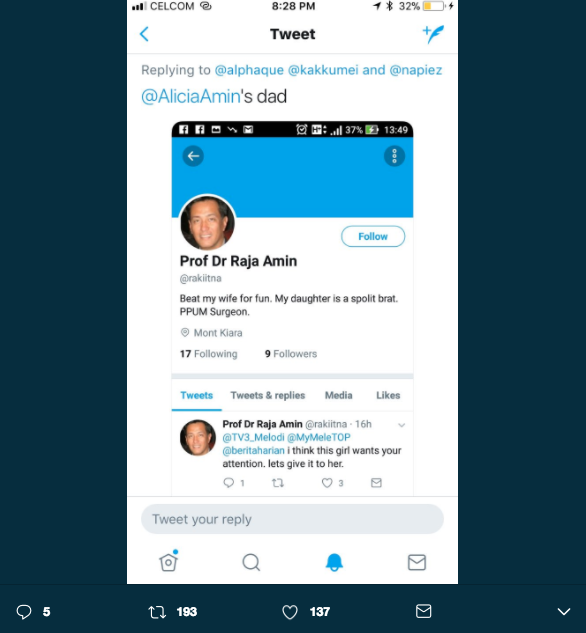Open the search magnifier icon
586x633 pixels.
(251, 562)
